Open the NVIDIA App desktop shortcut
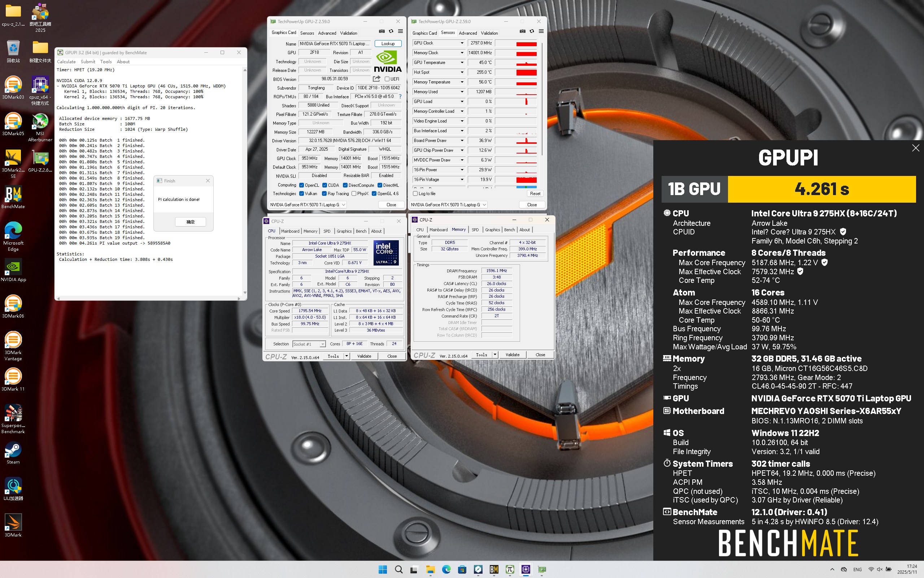 (13, 270)
